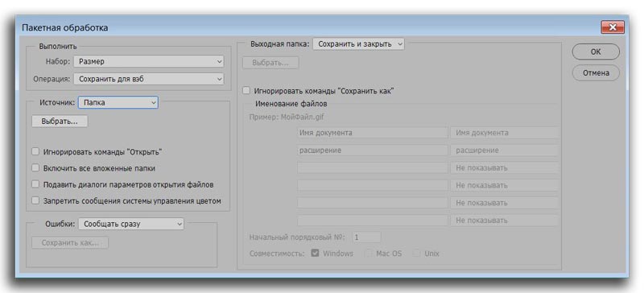This screenshot has height=293, width=644.
Task: Open Выходная папка dropdown Сохранить и закрыть
Action: tap(358, 44)
